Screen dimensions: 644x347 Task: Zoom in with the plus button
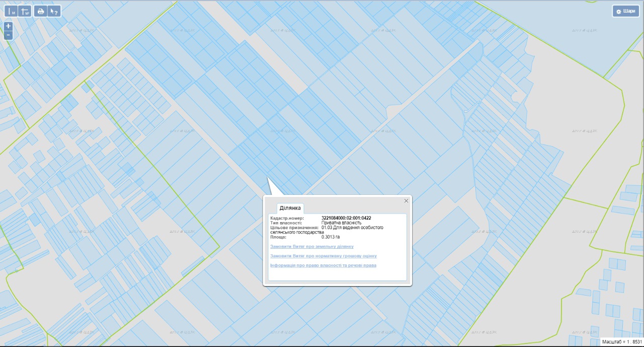tap(9, 26)
